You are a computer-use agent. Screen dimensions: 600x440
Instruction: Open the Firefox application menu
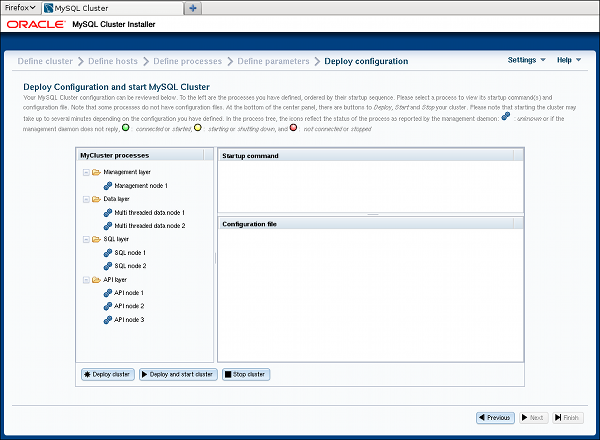click(x=20, y=7)
